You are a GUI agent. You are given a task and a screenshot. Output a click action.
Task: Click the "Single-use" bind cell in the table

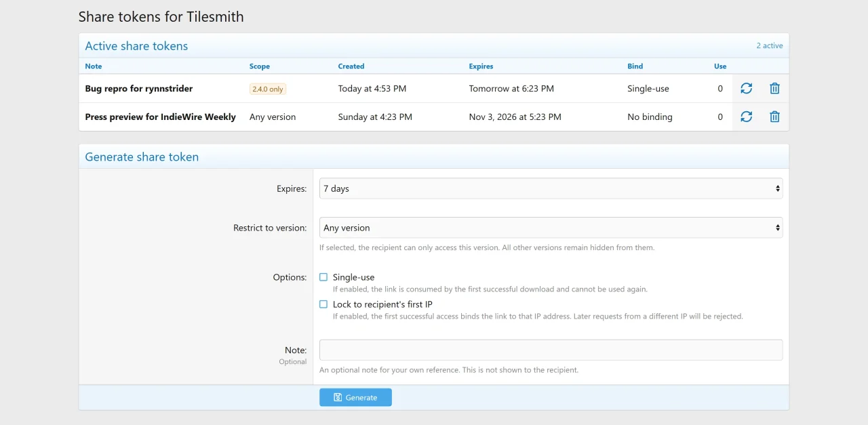pos(648,88)
